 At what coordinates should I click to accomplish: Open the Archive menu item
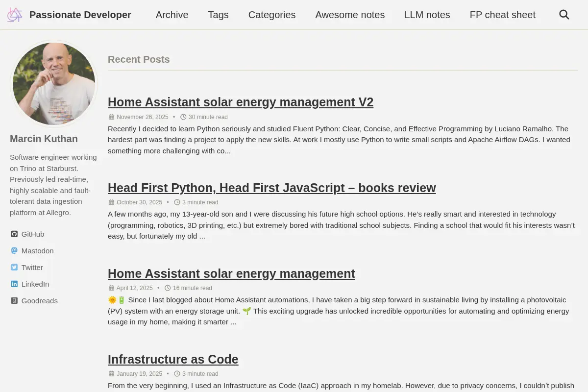click(x=172, y=15)
